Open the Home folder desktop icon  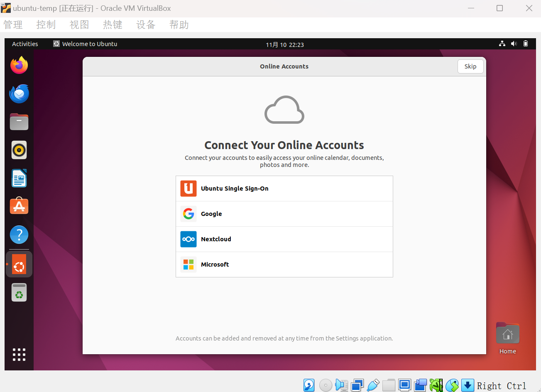click(508, 338)
